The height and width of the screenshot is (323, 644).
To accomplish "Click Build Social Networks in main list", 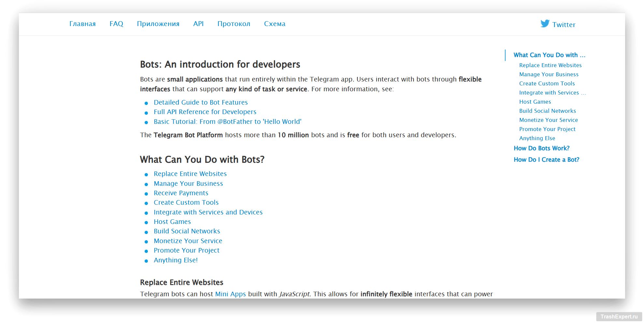I will coord(187,231).
